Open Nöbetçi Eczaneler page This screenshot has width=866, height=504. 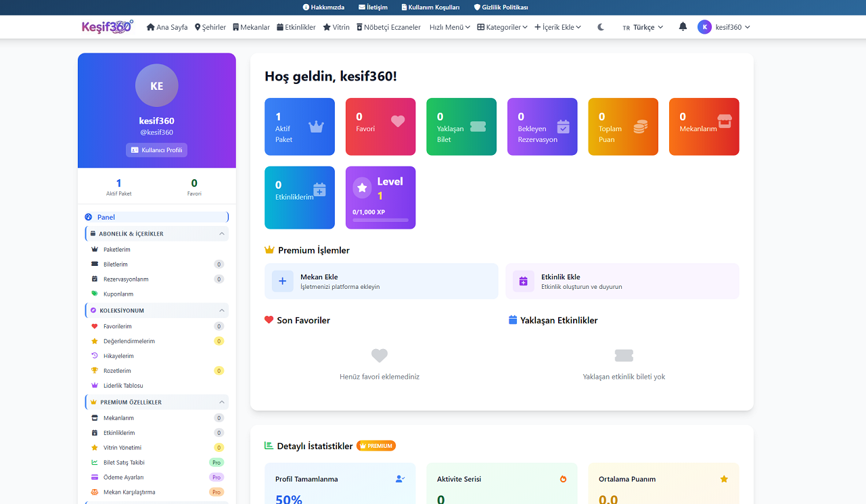click(x=388, y=27)
